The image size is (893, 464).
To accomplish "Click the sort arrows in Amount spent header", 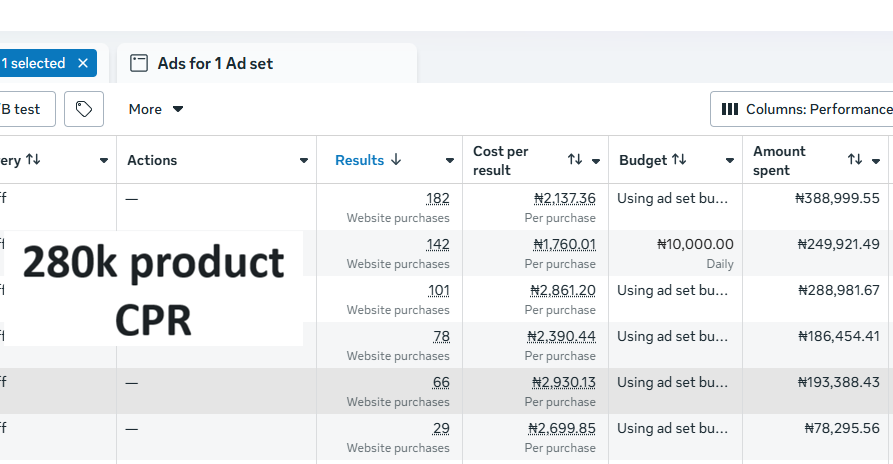I will coord(855,160).
